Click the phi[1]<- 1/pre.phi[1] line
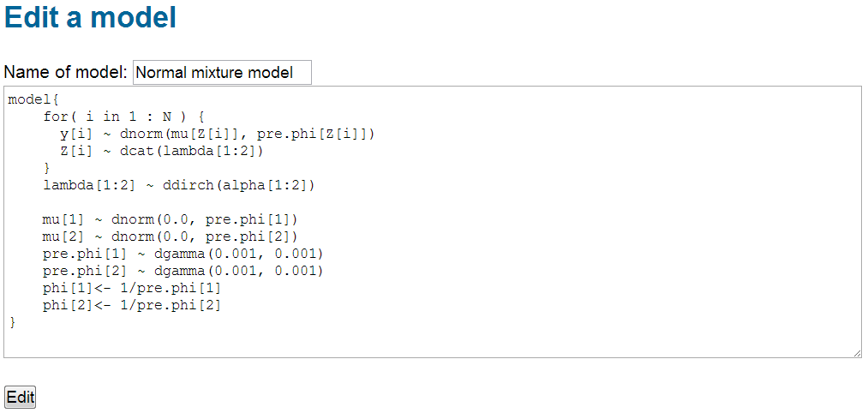Image resolution: width=868 pixels, height=413 pixels. tap(132, 288)
